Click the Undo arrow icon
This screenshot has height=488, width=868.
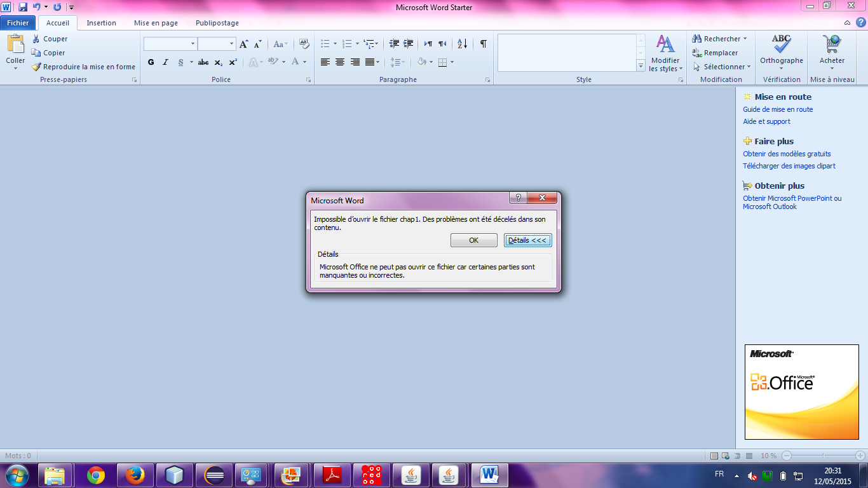[36, 7]
